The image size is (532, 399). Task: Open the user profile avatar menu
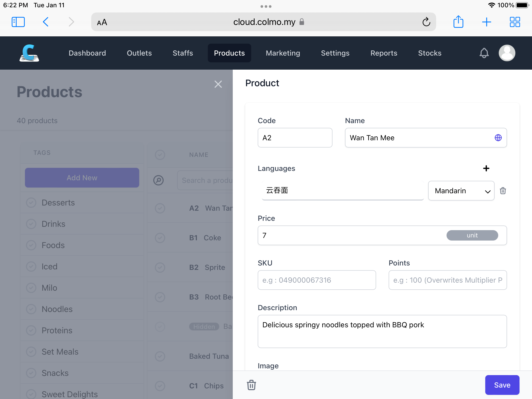[x=507, y=53]
